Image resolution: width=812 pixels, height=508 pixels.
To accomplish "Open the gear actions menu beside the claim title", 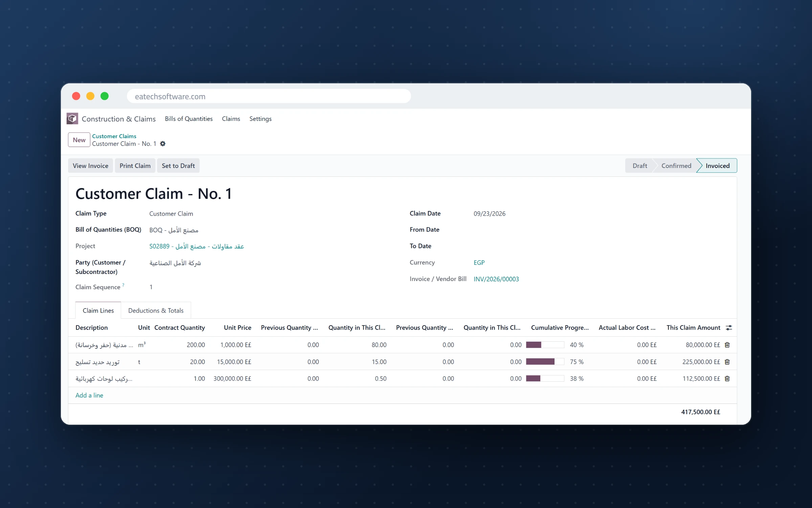I will [x=163, y=144].
